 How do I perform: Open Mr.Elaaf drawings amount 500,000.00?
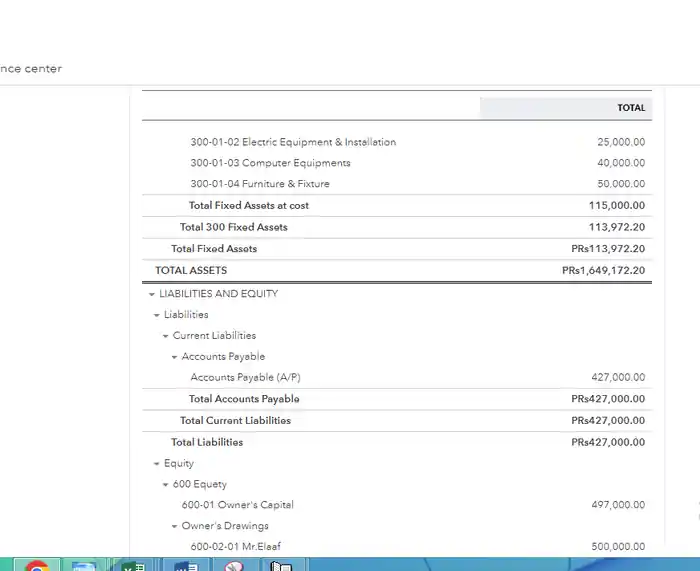point(618,546)
